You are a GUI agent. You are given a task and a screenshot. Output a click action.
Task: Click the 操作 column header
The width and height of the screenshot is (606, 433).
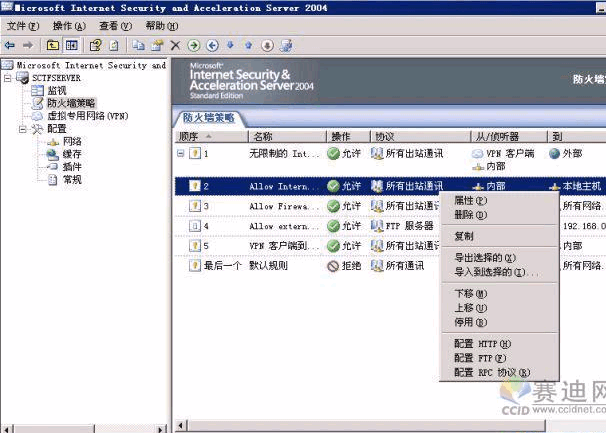349,136
